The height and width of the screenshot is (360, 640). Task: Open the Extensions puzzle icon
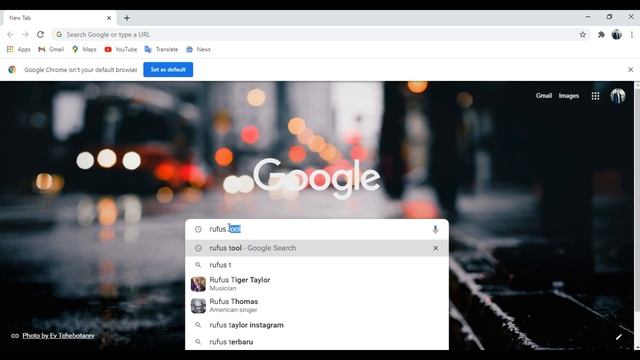[x=601, y=35]
